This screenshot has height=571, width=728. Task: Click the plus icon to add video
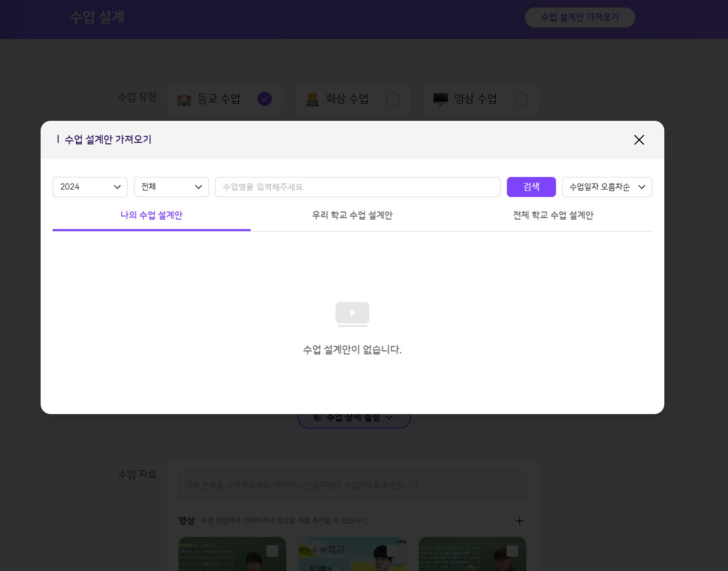click(x=519, y=521)
